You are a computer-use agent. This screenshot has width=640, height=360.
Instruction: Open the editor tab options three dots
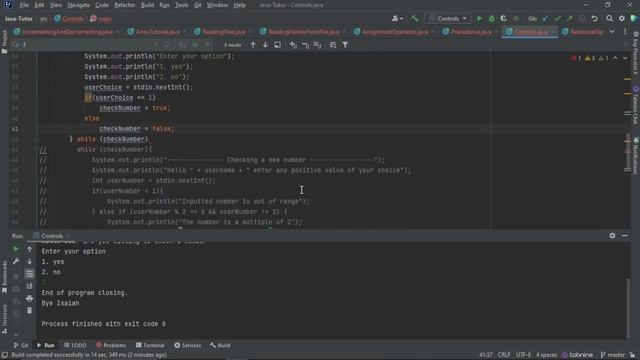pos(625,32)
